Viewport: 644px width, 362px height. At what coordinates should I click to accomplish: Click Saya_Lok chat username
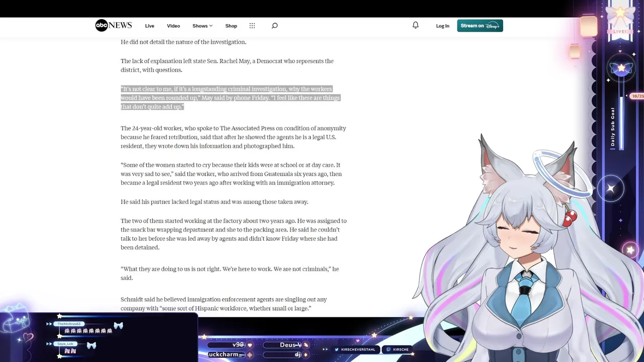65,344
